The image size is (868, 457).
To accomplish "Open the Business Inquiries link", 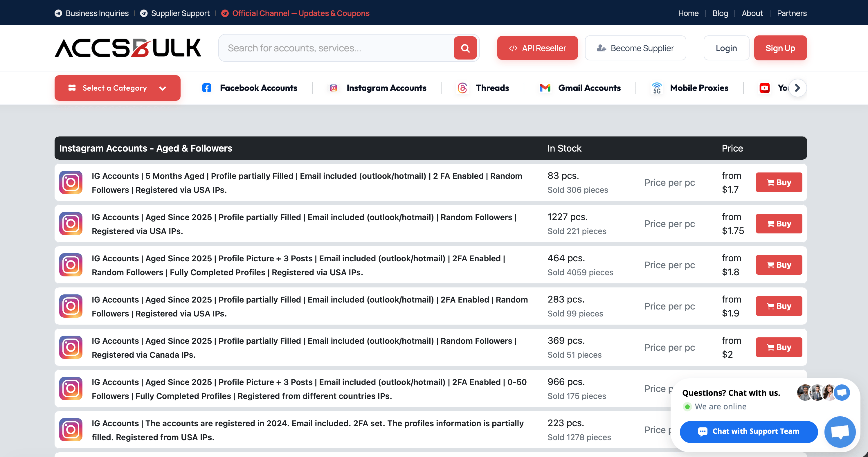I will (92, 13).
